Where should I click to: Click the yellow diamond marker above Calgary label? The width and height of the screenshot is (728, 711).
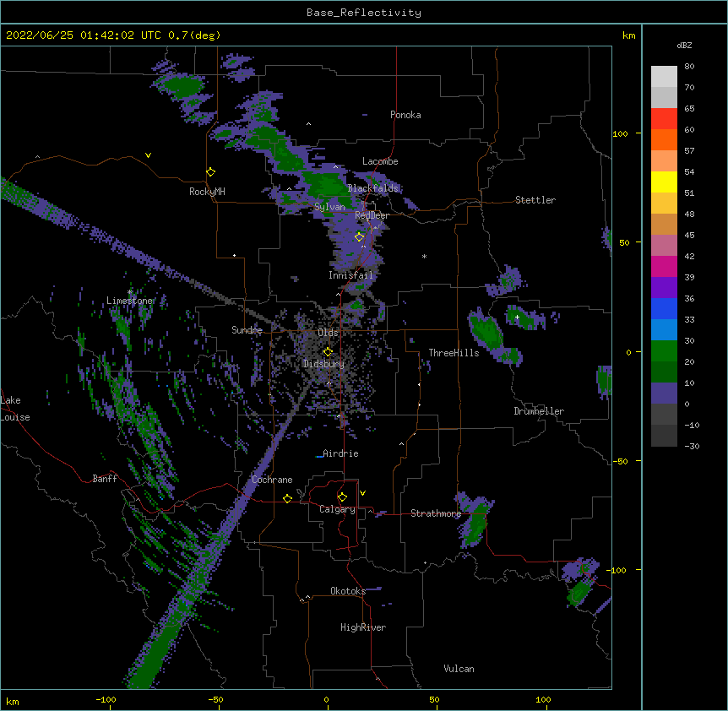click(342, 497)
